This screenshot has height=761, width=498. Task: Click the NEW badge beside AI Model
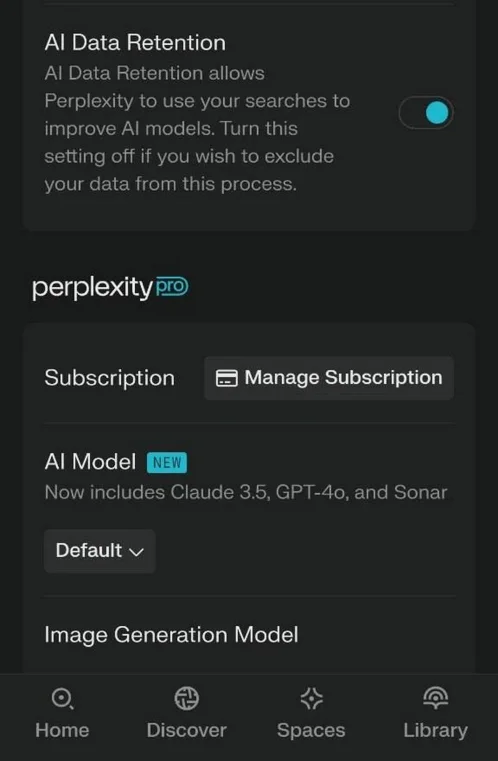tap(167, 463)
